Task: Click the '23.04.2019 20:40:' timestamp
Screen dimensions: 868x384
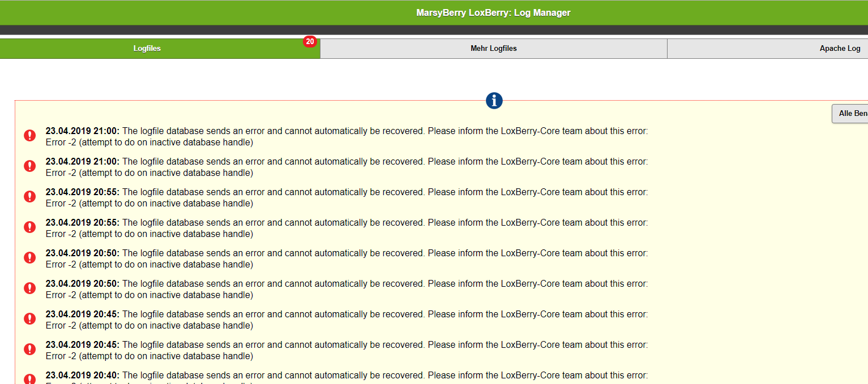Action: pos(83,376)
